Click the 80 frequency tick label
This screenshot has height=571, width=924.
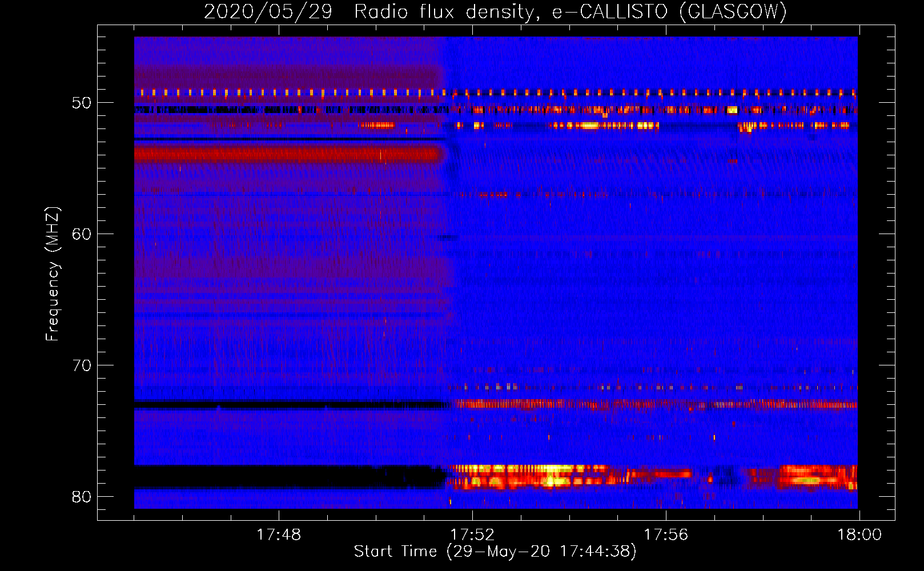82,497
